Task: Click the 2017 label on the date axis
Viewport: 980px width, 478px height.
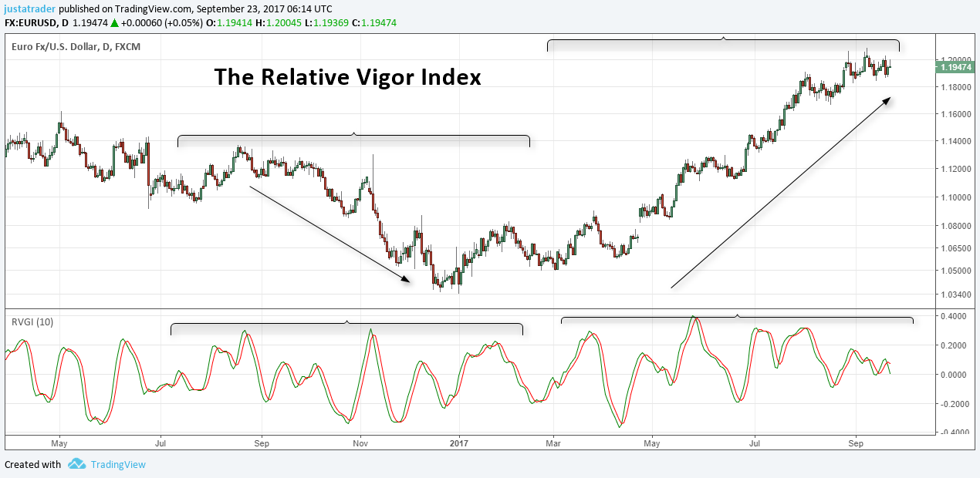Action: [458, 443]
